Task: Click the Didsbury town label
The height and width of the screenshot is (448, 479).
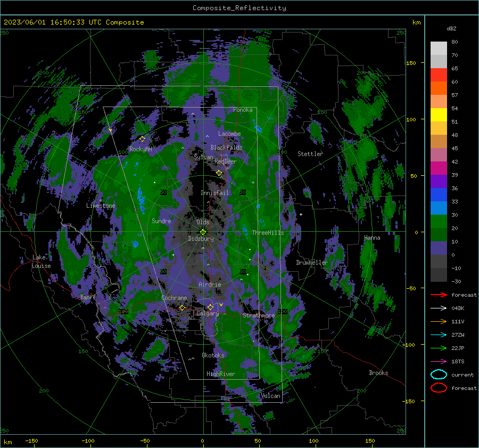Action: click(201, 239)
